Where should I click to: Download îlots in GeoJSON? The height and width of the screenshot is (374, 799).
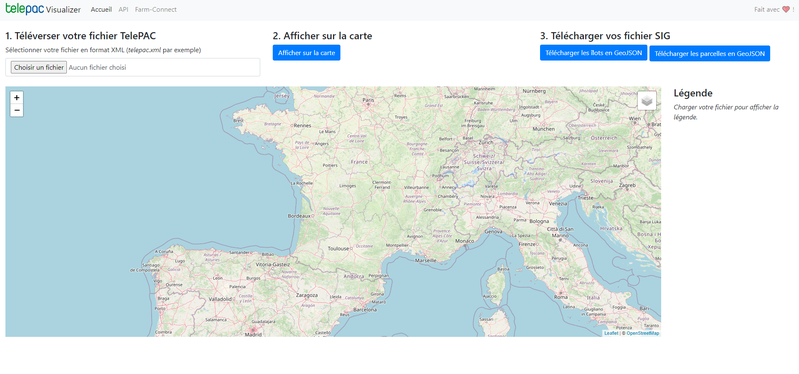594,53
